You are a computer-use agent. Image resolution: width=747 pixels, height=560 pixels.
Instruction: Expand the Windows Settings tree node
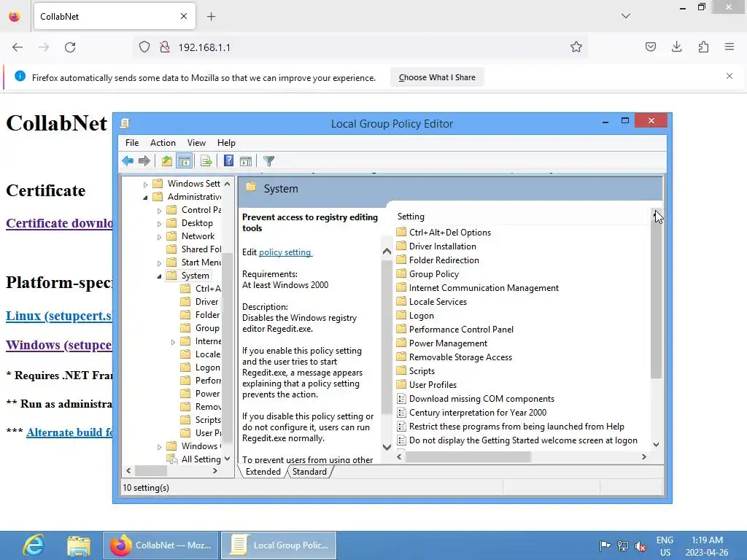(146, 184)
